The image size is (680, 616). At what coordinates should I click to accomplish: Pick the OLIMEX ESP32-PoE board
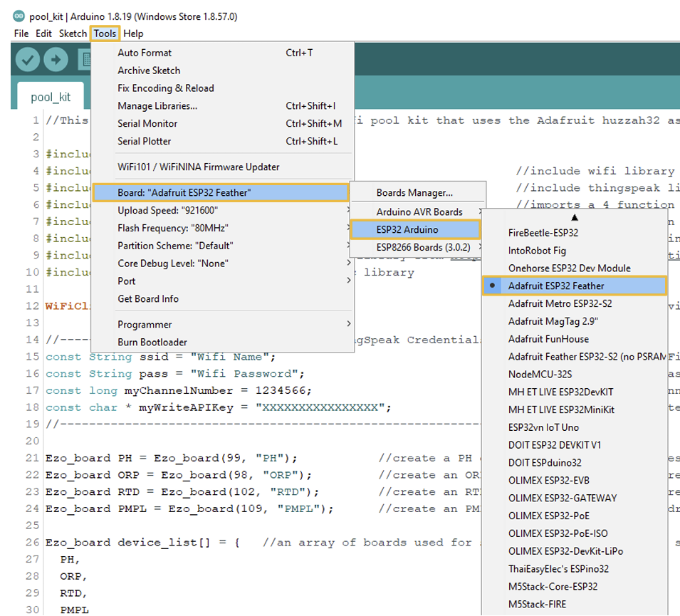(575, 516)
